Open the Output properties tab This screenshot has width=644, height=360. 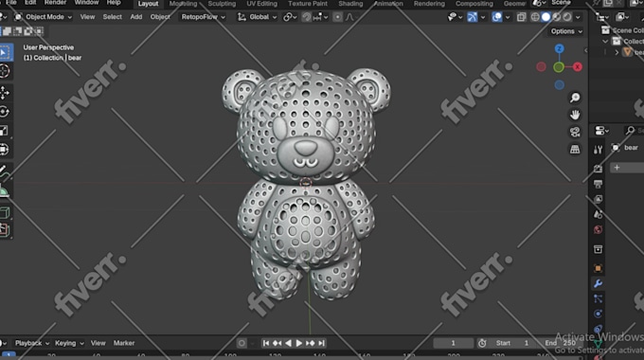[x=598, y=184]
